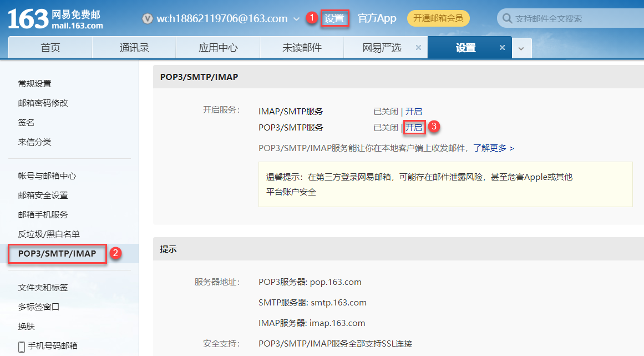Click the wch18862119706@163.com account address
This screenshot has width=644, height=356.
(x=222, y=18)
